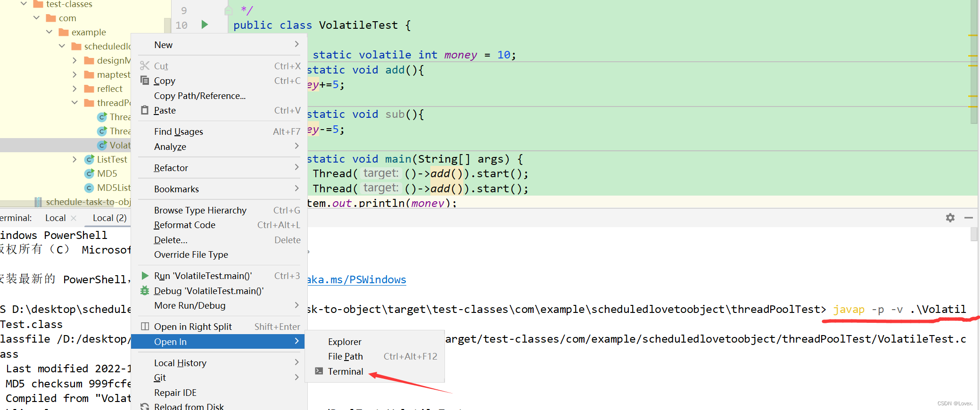Click the MD5List class icon

(x=89, y=188)
